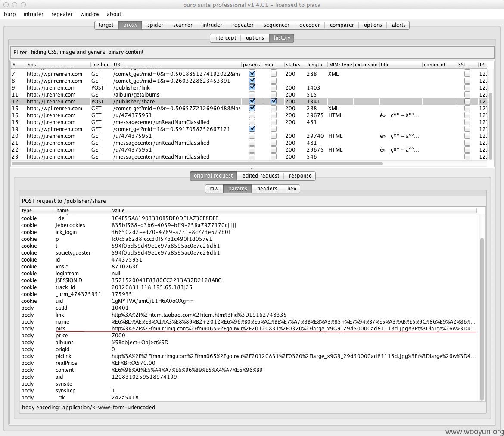Switch to the edited request tab
This screenshot has width=504, height=436.
261,176
